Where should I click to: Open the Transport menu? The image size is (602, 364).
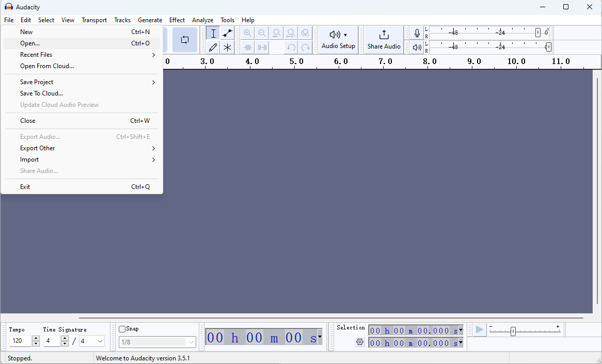94,20
